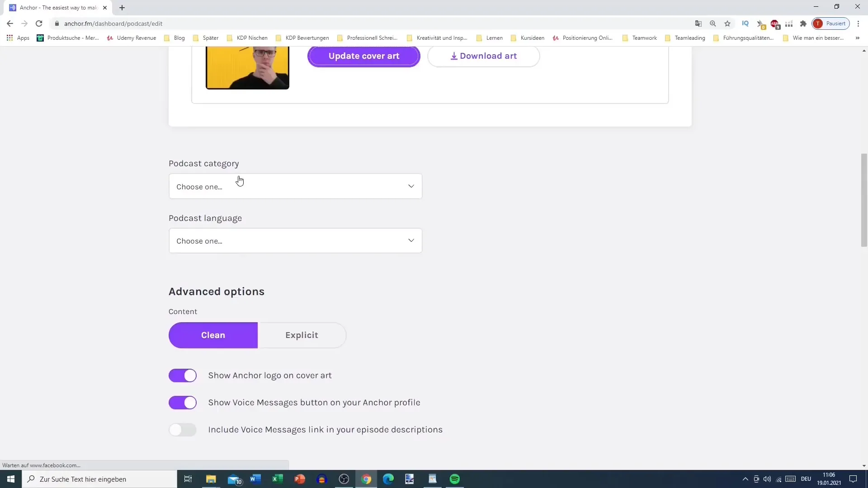
Task: Enable Include Voice Messages link toggle
Action: (x=183, y=429)
